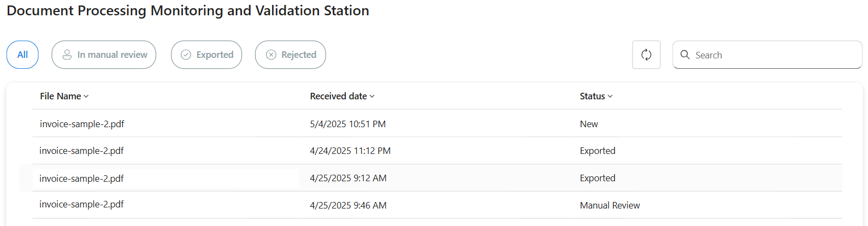Click checkmark icon on Exported filter
This screenshot has width=868, height=226.
click(186, 55)
